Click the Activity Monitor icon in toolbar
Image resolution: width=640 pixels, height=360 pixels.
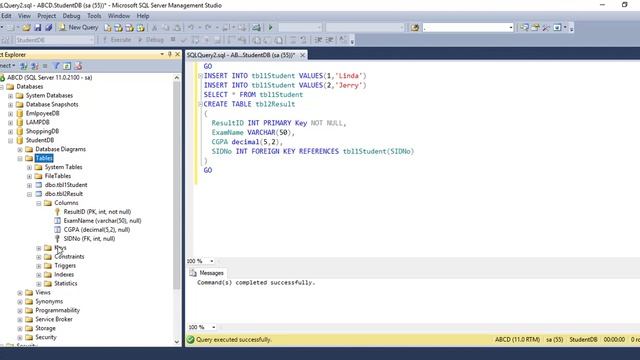tap(256, 28)
